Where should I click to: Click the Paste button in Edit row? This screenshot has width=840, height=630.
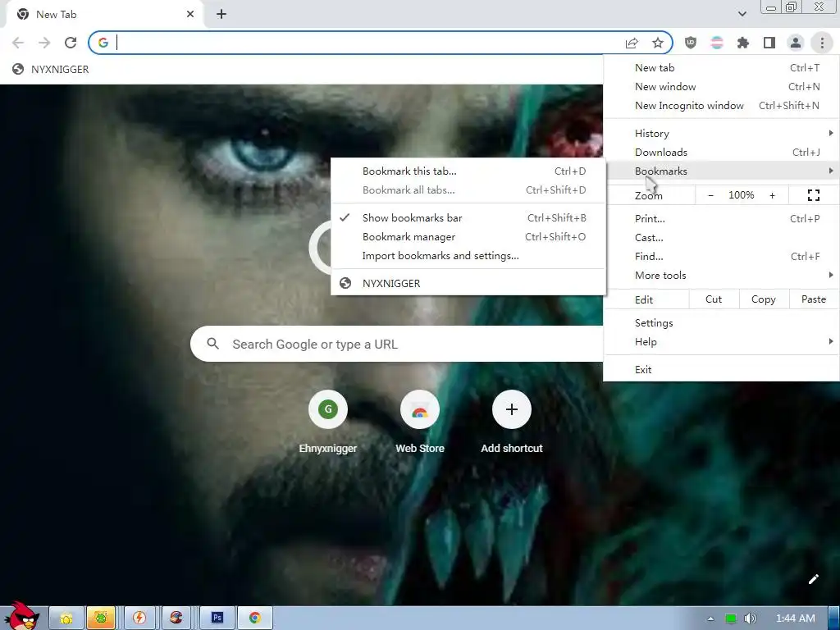[x=813, y=299]
